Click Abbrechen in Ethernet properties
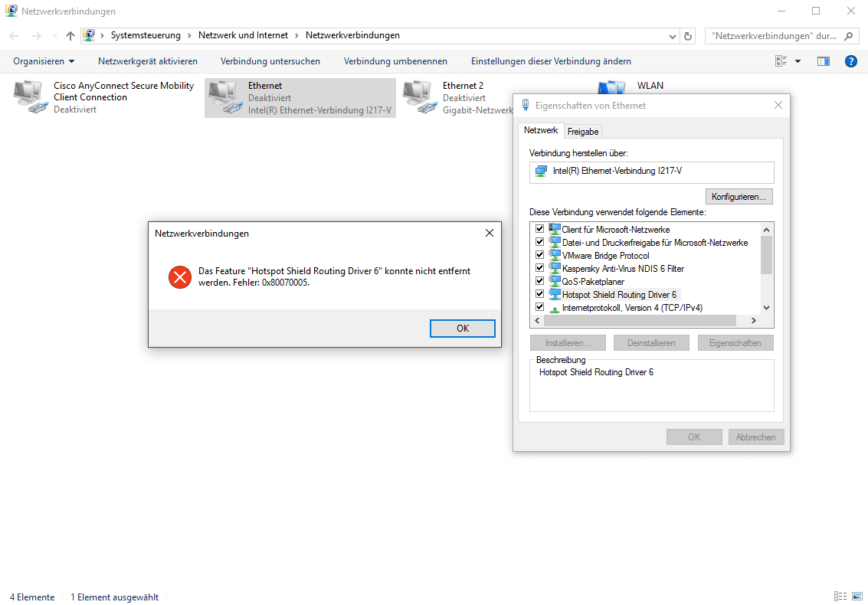 (755, 437)
